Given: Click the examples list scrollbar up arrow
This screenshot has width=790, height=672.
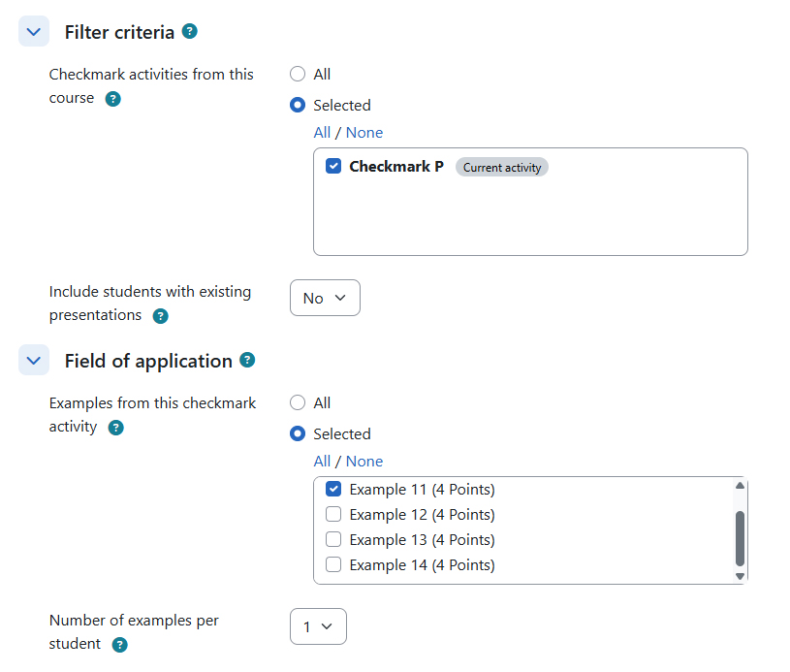Looking at the screenshot, I should pos(740,486).
